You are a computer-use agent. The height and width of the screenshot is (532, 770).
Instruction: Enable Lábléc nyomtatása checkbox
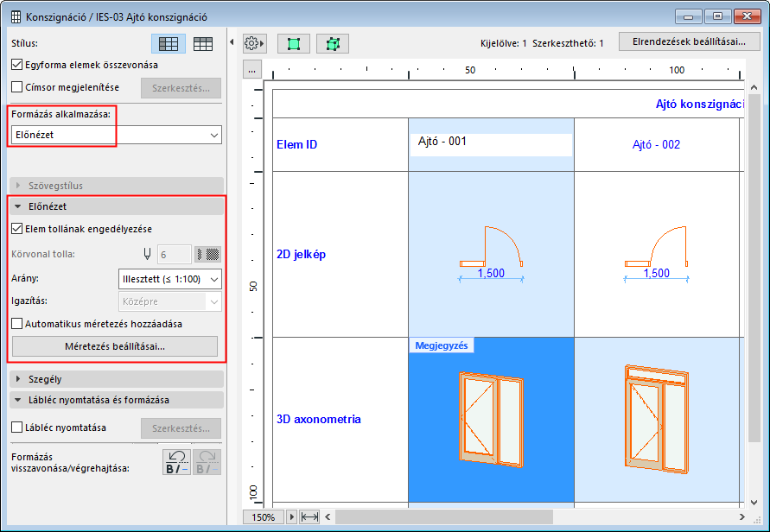click(x=17, y=427)
